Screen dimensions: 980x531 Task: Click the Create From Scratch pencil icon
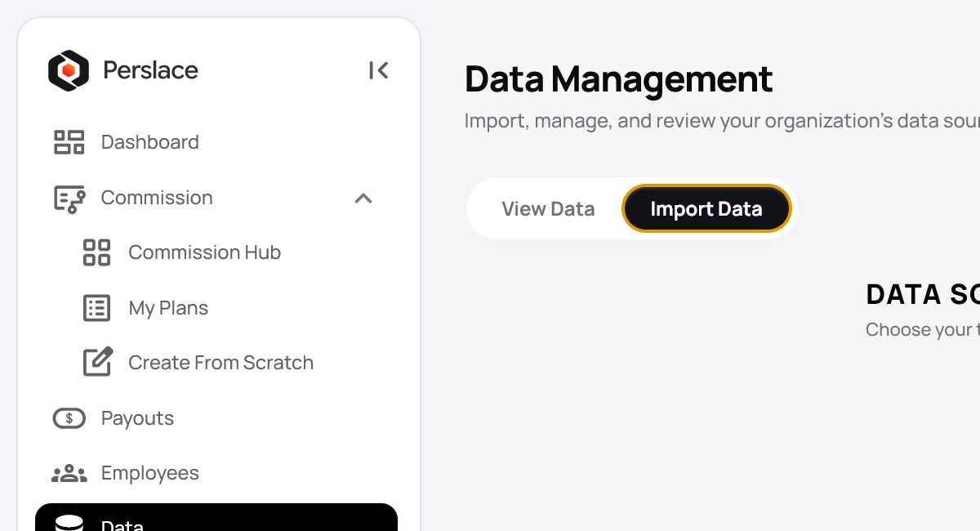click(98, 362)
